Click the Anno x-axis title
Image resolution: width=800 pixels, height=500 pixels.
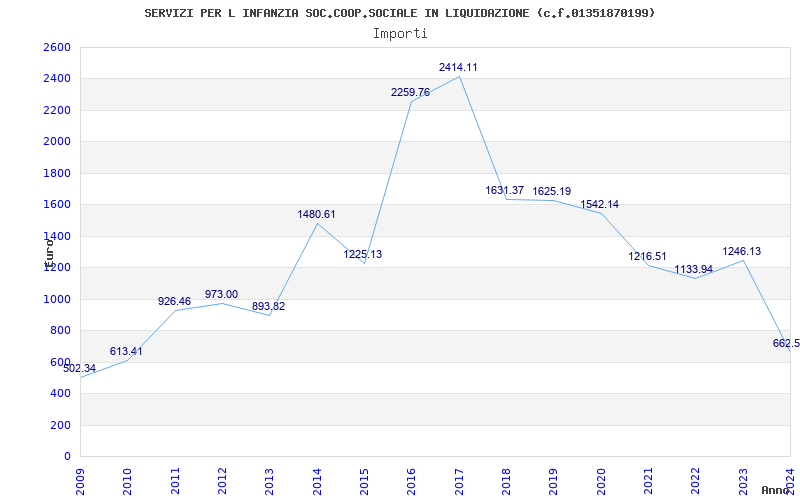click(775, 490)
